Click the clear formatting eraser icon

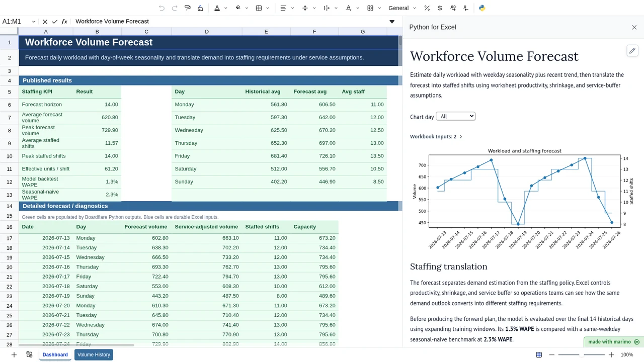200,8
